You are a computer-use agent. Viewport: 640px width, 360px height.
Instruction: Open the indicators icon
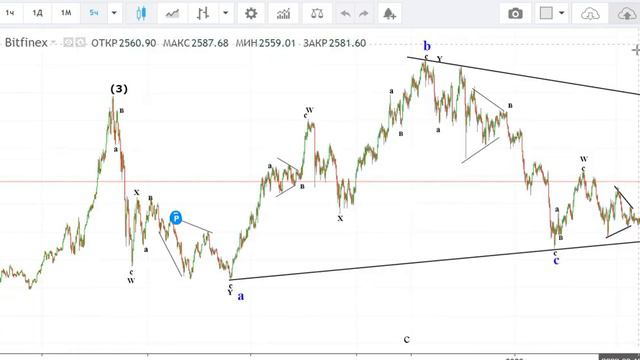pyautogui.click(x=283, y=13)
